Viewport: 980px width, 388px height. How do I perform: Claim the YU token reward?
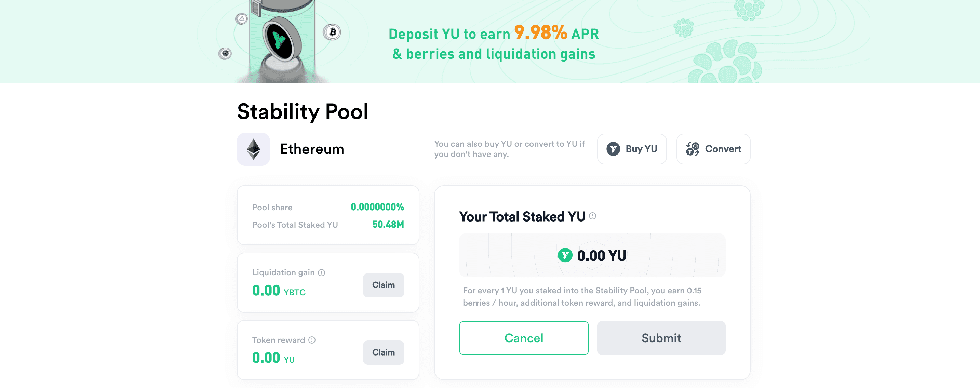click(x=384, y=352)
